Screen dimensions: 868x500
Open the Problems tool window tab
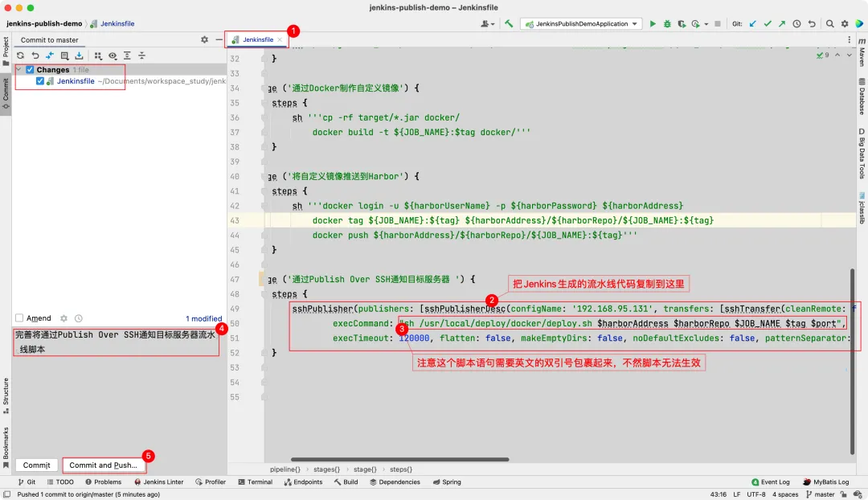tap(103, 482)
